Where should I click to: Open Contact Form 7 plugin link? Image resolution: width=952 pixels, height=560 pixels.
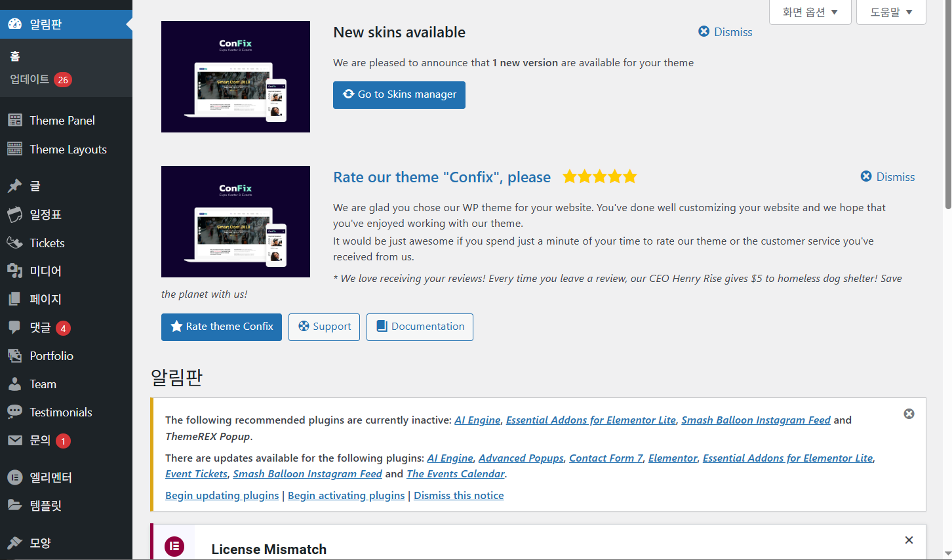tap(606, 458)
